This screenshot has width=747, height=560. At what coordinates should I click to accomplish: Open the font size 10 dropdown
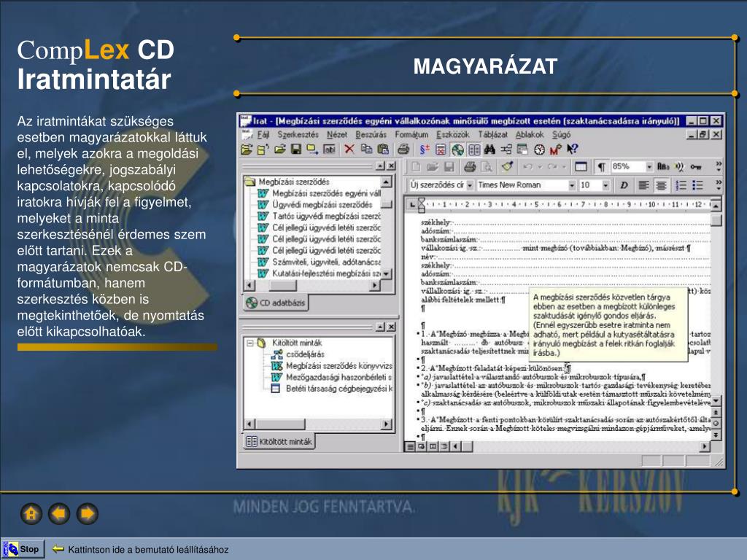pos(605,184)
